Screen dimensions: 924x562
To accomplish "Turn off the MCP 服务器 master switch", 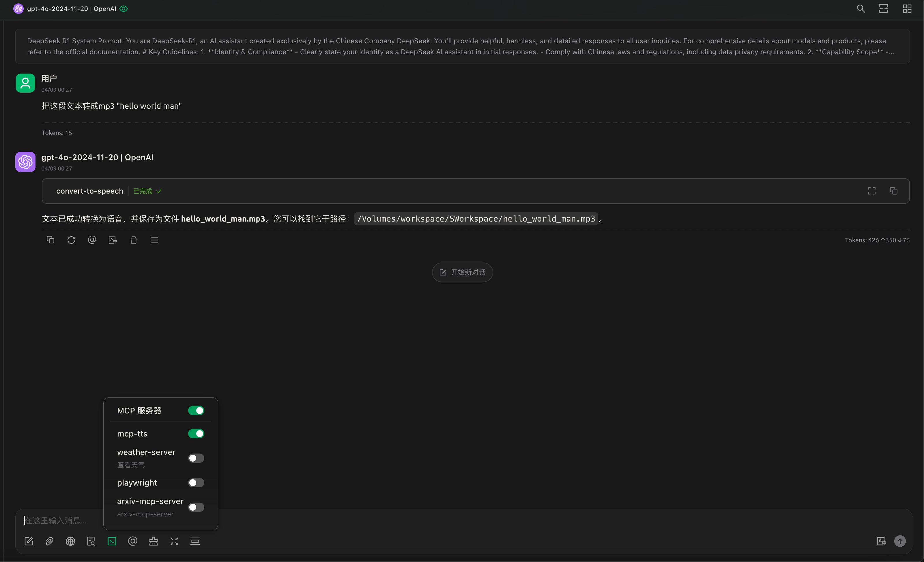I will 196,411.
